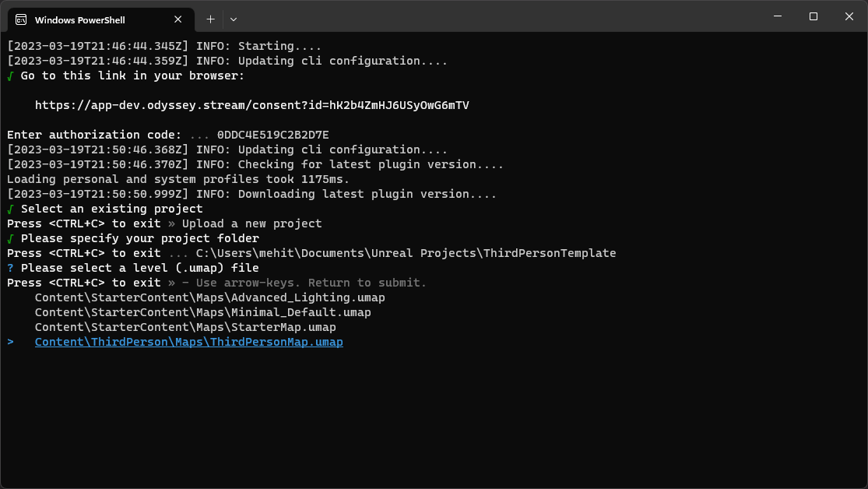Viewport: 868px width, 489px height.
Task: Click the PowerShell icon in the tab
Action: coord(21,20)
